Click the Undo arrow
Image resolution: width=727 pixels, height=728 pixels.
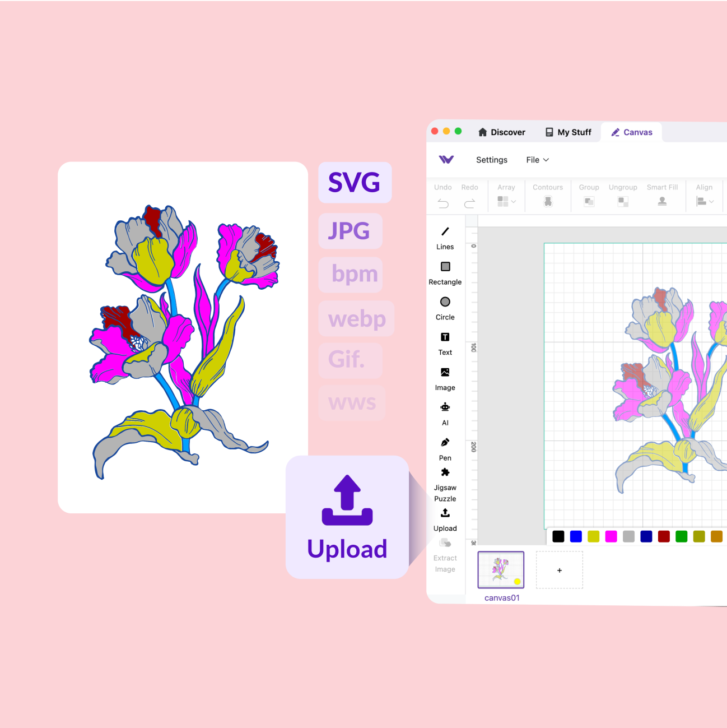(x=443, y=203)
